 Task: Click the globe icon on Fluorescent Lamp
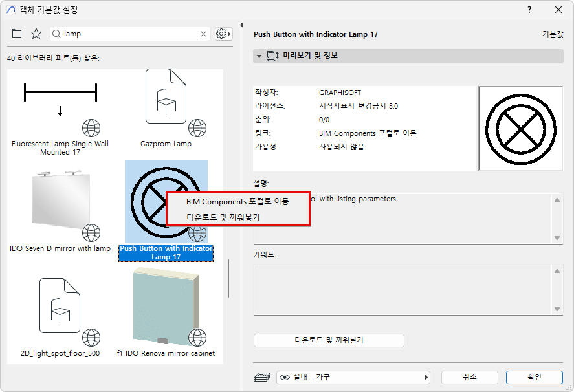tap(91, 128)
